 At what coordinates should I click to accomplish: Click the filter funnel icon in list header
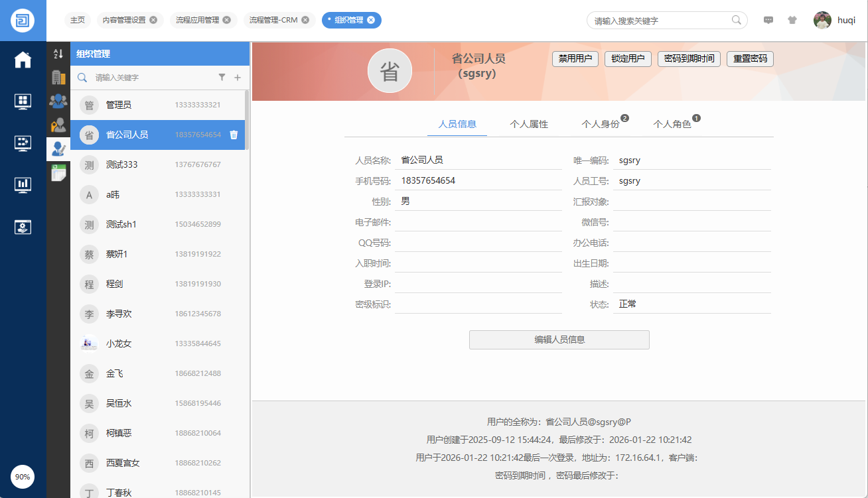pyautogui.click(x=222, y=78)
